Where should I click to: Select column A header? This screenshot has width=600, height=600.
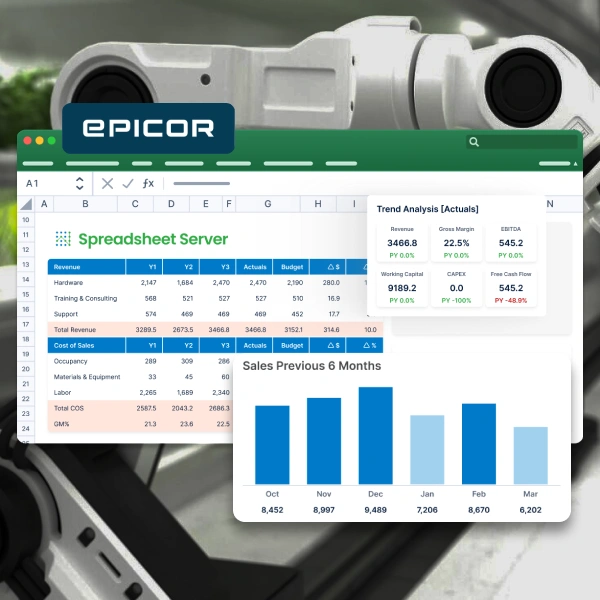click(44, 204)
